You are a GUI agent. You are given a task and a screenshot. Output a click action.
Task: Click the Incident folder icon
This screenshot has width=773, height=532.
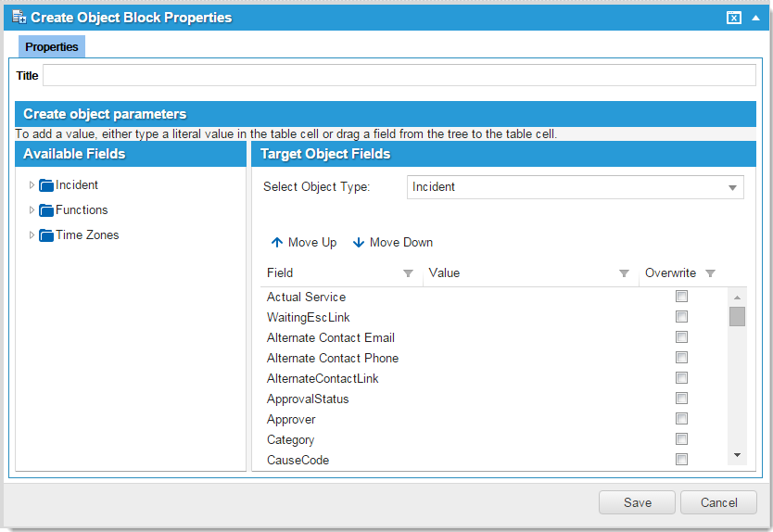(46, 185)
